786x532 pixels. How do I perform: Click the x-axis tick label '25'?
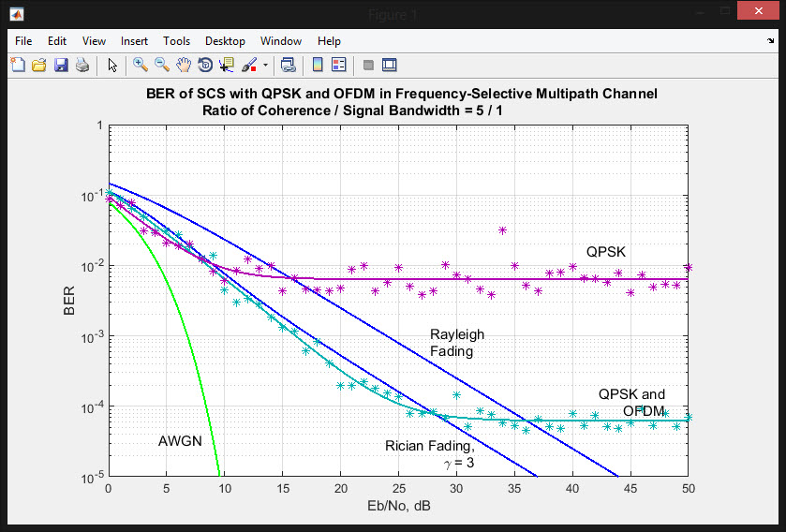tap(398, 488)
